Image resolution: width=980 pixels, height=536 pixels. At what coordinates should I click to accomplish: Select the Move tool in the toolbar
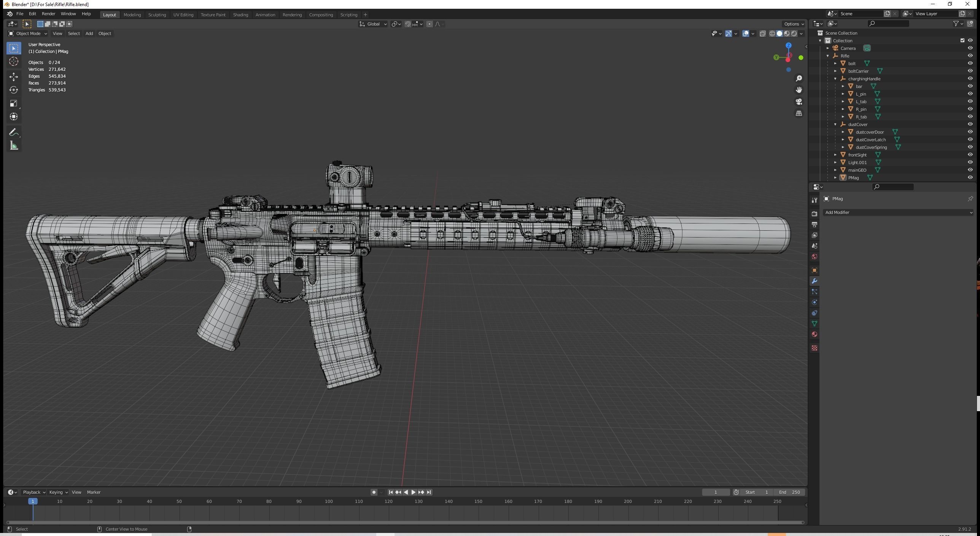(14, 77)
